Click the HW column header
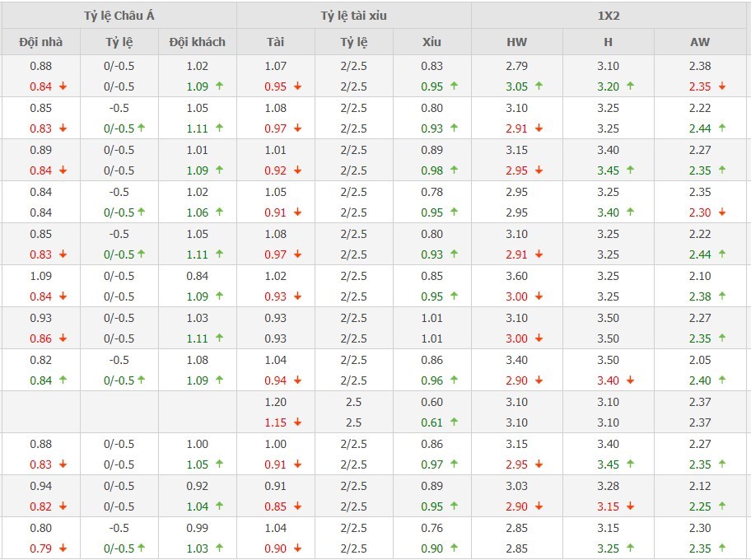The width and height of the screenshot is (751, 560). point(516,42)
